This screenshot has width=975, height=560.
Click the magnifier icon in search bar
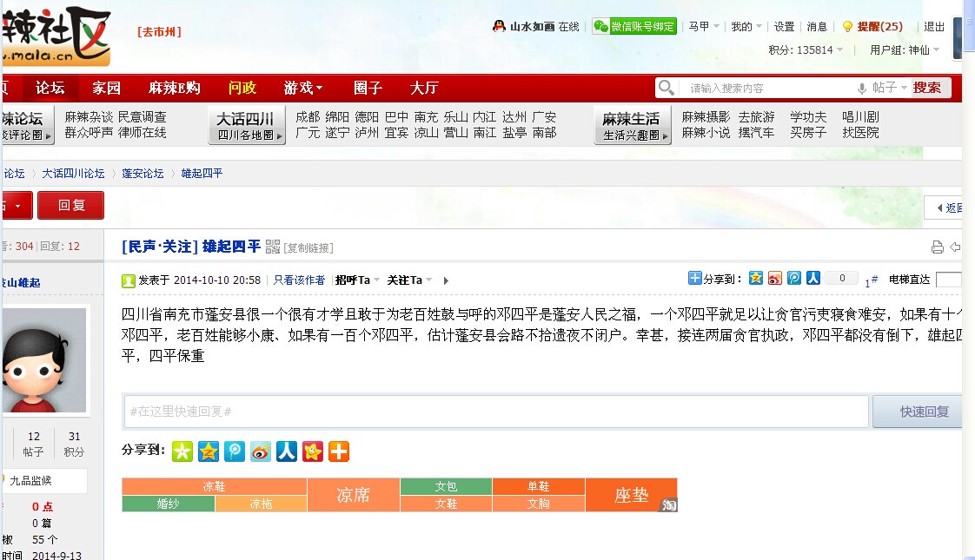667,88
